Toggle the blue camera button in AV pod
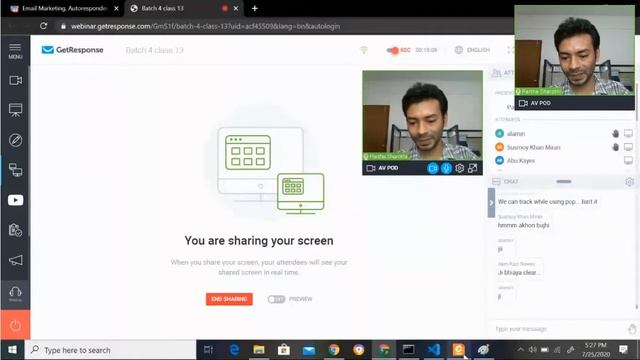The width and height of the screenshot is (640, 360). (x=433, y=168)
